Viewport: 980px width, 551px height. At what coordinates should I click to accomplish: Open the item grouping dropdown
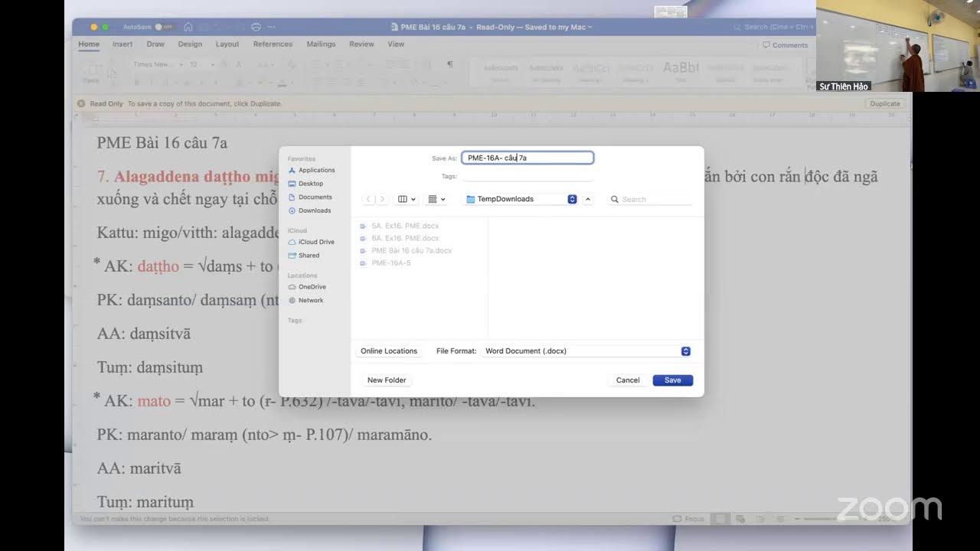(436, 199)
